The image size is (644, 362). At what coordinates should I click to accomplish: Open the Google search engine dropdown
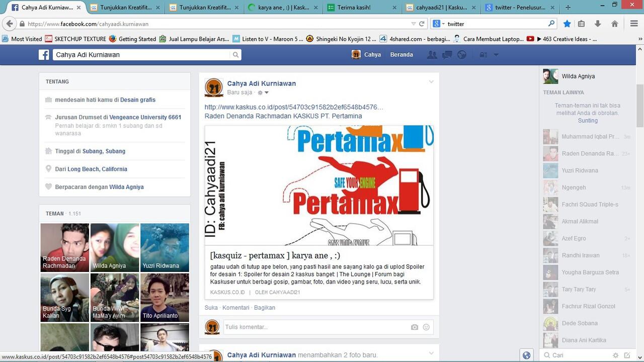(438, 24)
